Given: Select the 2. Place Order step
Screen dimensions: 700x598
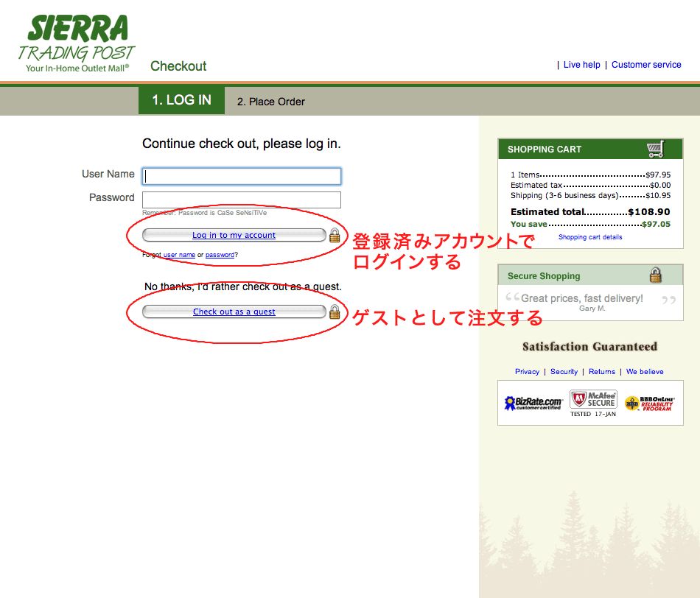Looking at the screenshot, I should point(270,102).
